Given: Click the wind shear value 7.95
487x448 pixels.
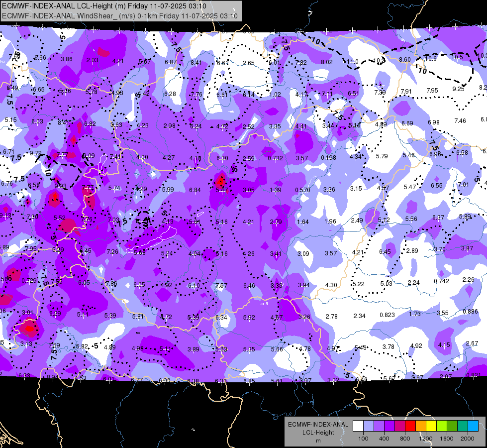Looking at the screenshot, I should (x=432, y=91).
